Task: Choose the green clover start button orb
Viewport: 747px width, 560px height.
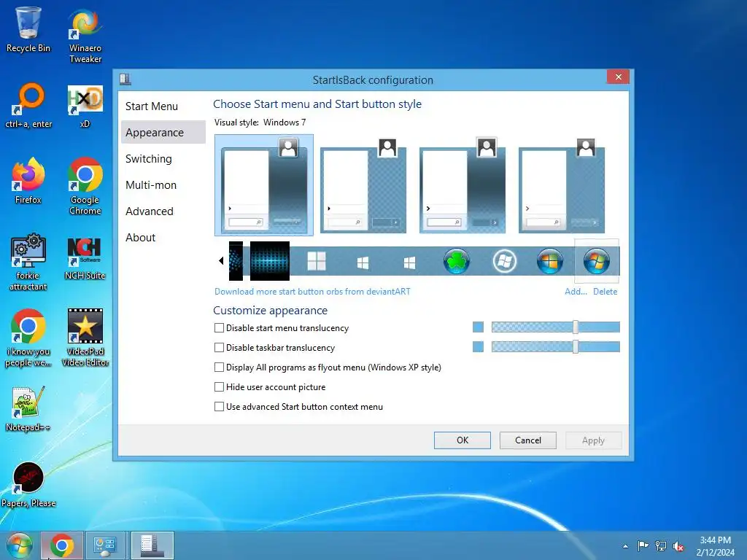Action: pyautogui.click(x=457, y=262)
